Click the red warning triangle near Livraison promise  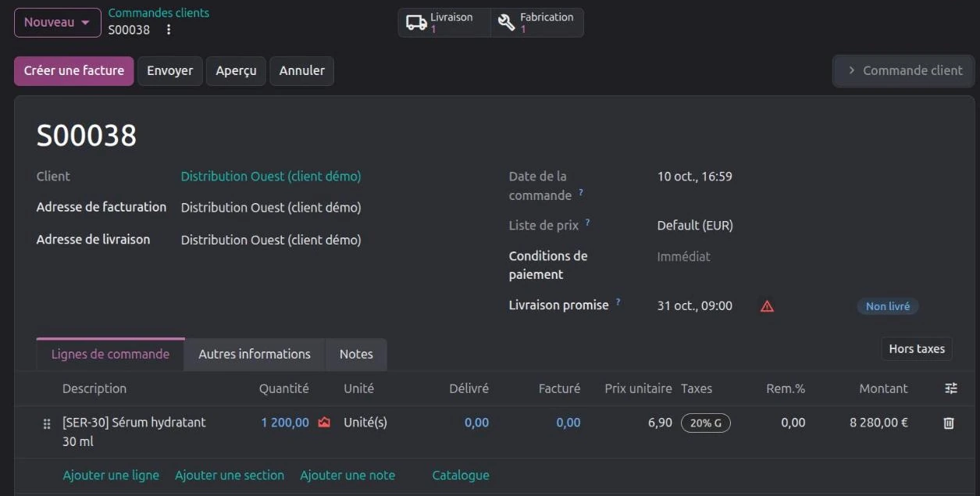coord(767,306)
